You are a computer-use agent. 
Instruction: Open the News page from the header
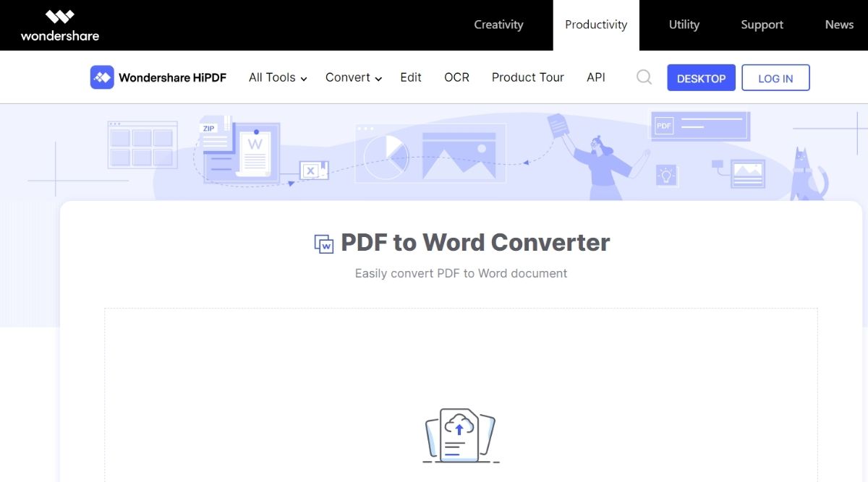(839, 25)
